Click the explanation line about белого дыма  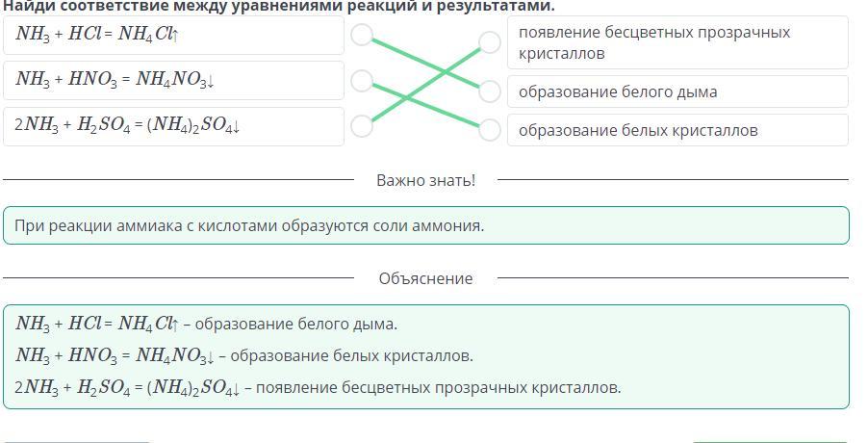[207, 324]
